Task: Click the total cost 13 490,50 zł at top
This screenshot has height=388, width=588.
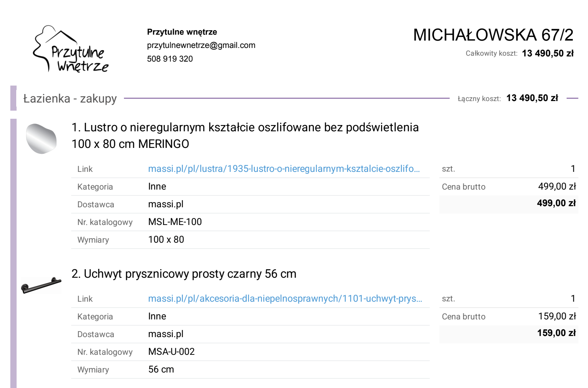Action: tap(547, 53)
